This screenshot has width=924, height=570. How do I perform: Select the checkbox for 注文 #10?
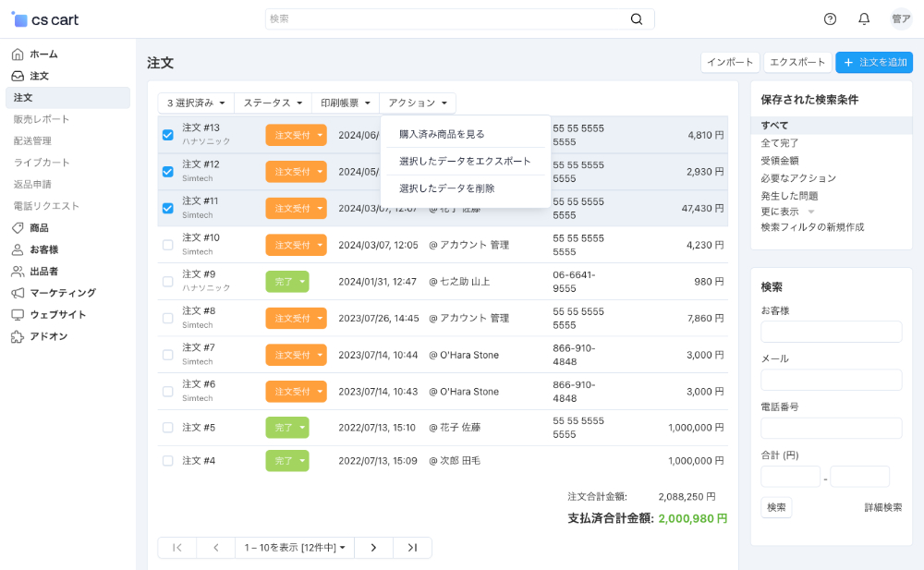point(167,245)
